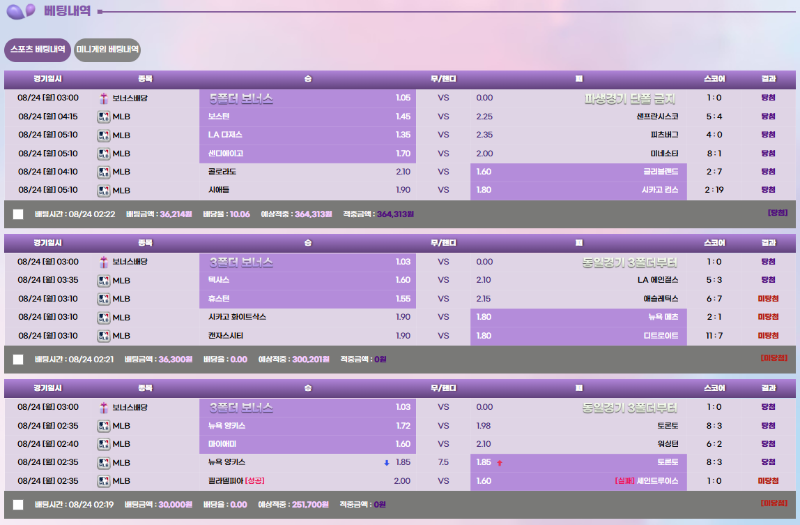This screenshot has height=525, width=800.
Task: Click the red up arrow beside 토론토 1.85
Action: point(499,463)
